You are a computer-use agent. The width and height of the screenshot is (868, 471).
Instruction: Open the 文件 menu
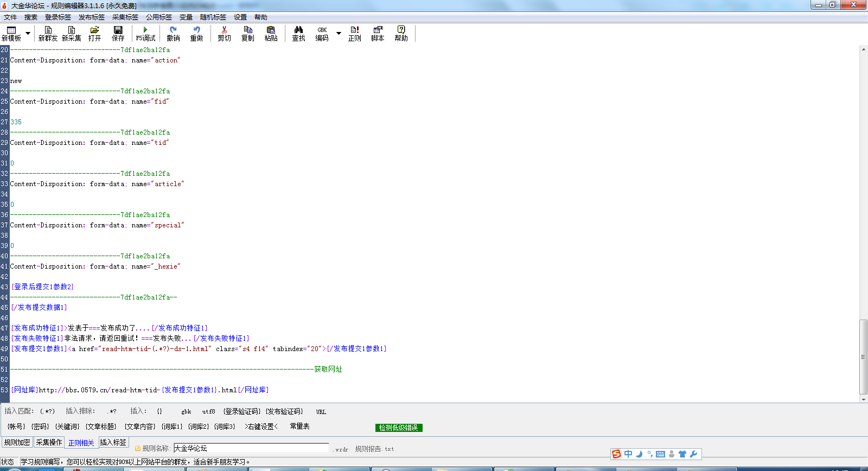pyautogui.click(x=10, y=17)
